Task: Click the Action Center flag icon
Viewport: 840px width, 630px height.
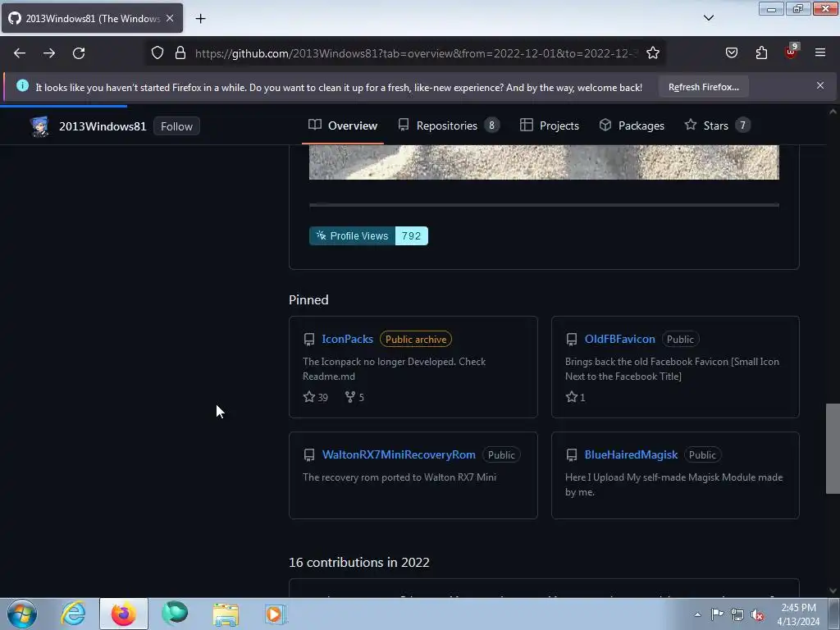Action: (717, 614)
